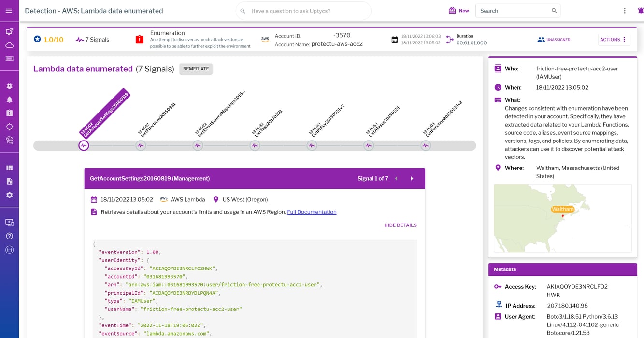644x338 pixels.
Task: Click the container icon below cloud icon
Action: [x=9, y=59]
